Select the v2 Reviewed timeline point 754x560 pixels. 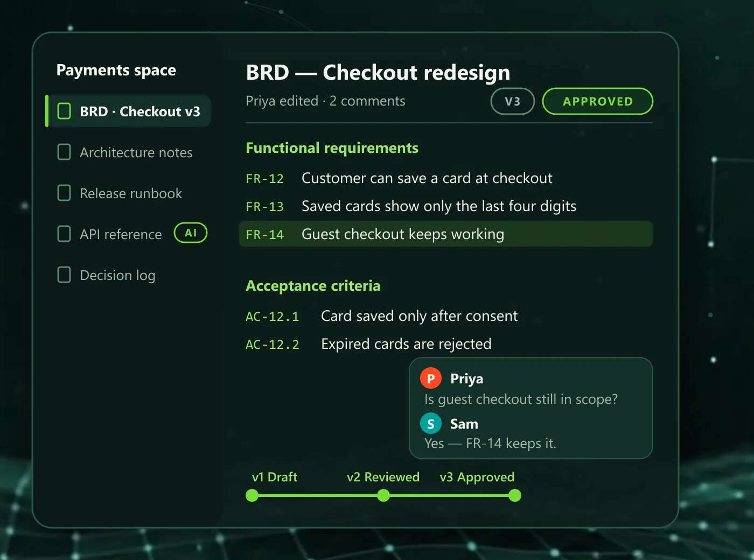tap(383, 495)
